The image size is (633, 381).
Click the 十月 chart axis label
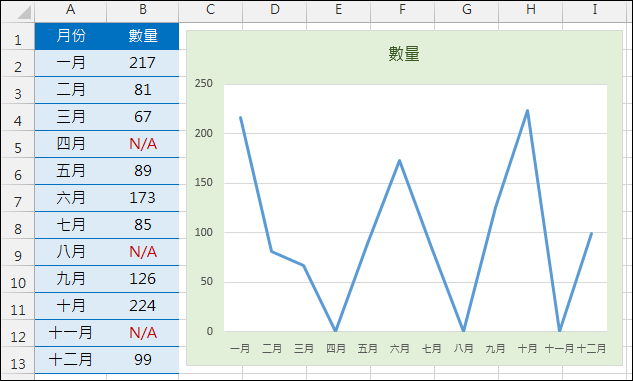527,348
